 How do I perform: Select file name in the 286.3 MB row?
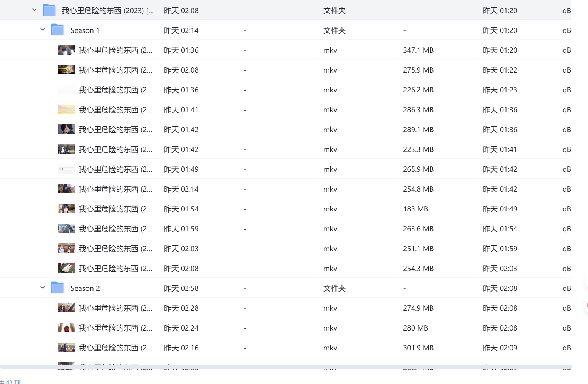pos(115,110)
